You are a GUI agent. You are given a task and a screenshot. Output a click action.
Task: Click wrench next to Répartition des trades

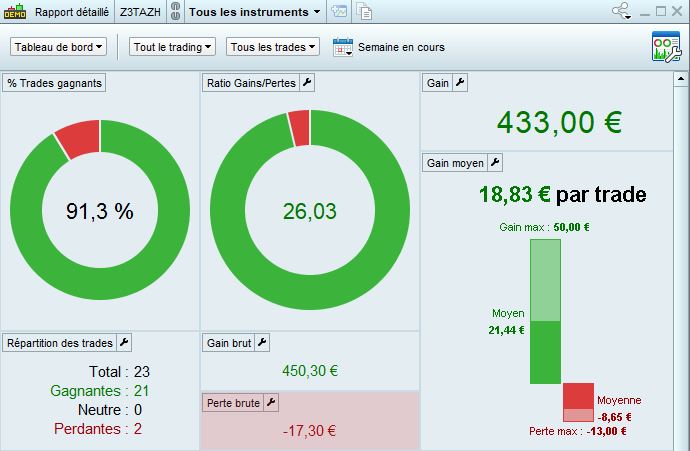[x=124, y=343]
